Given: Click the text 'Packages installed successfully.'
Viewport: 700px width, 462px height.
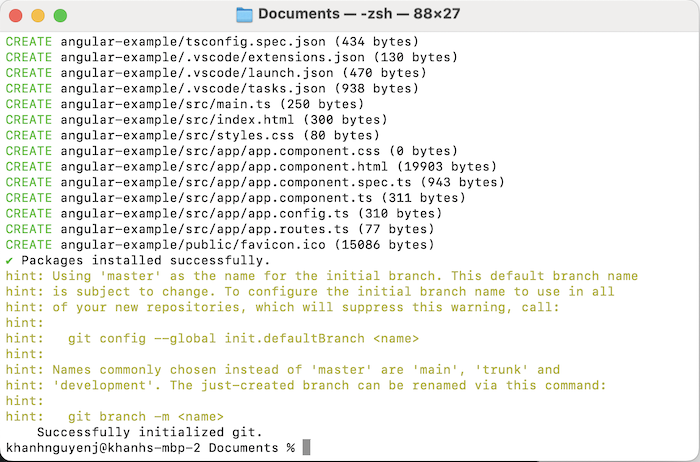Looking at the screenshot, I should [146, 260].
